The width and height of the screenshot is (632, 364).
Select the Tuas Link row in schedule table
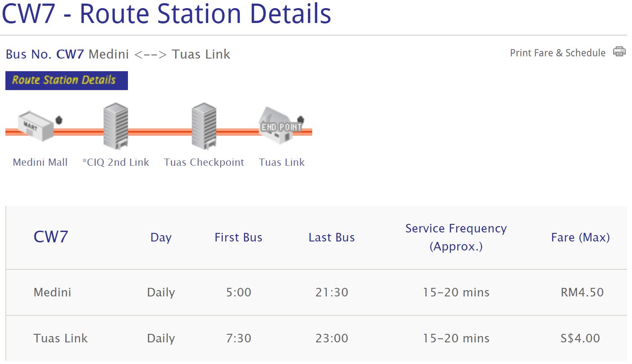pyautogui.click(x=60, y=338)
